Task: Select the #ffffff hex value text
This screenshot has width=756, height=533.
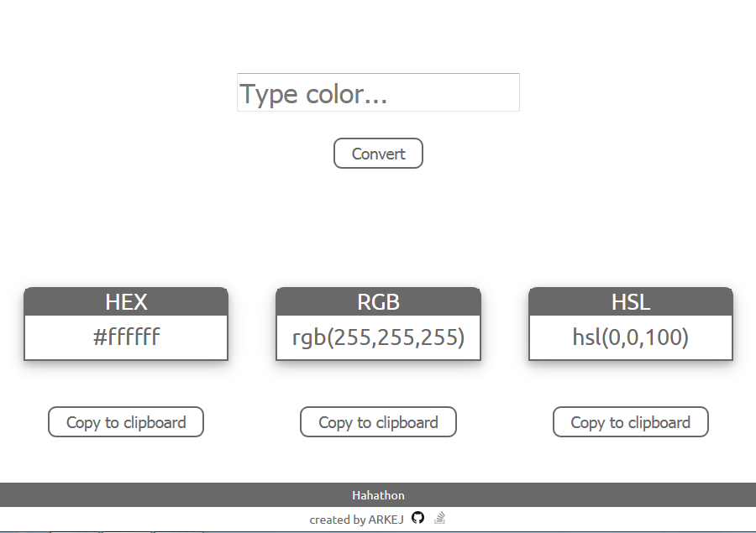Action: click(126, 337)
